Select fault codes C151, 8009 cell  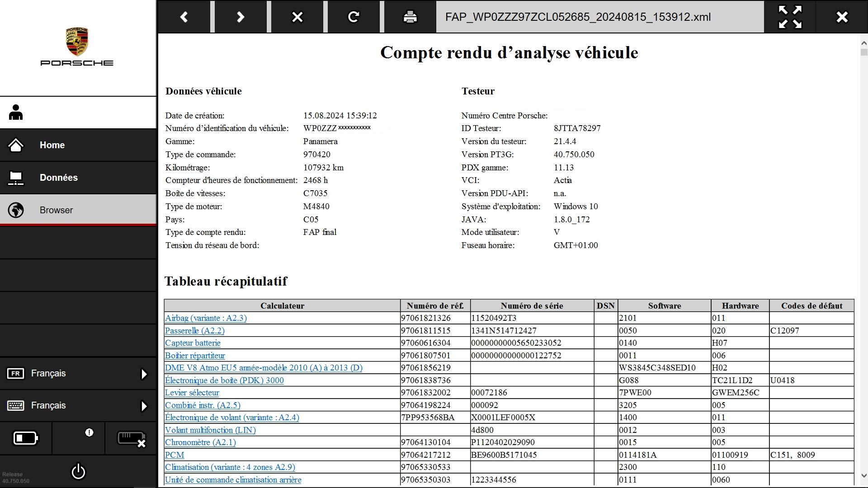(811, 455)
